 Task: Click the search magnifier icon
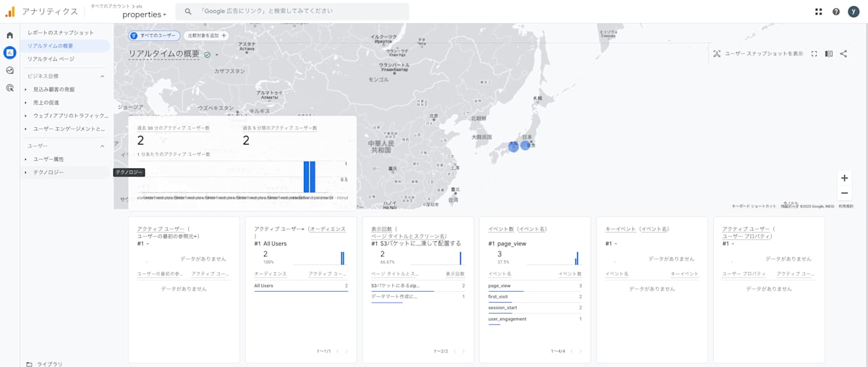tap(188, 12)
